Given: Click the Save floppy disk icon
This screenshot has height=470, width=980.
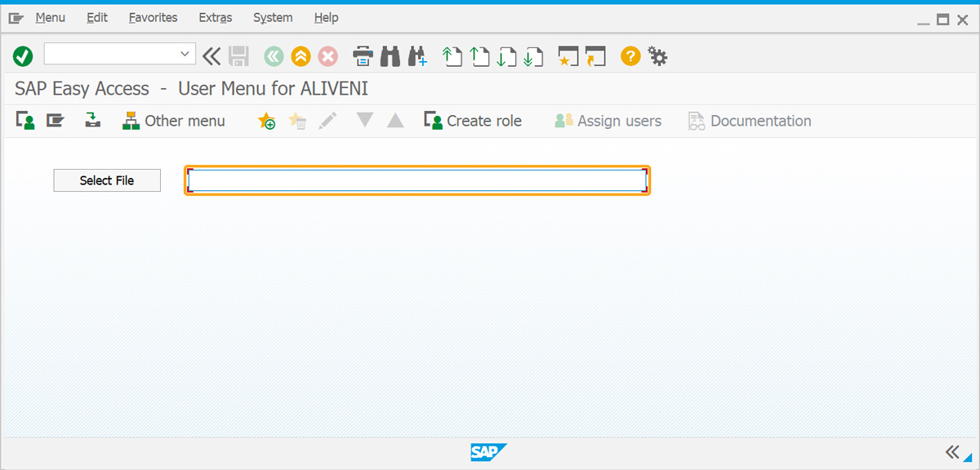Looking at the screenshot, I should [238, 56].
